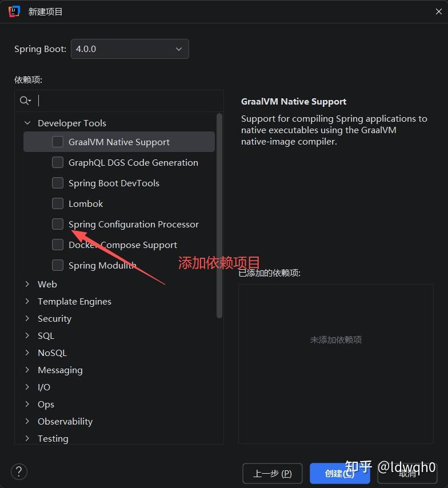Image resolution: width=448 pixels, height=488 pixels.
Task: Open the Spring Boot version dropdown
Action: tap(130, 49)
